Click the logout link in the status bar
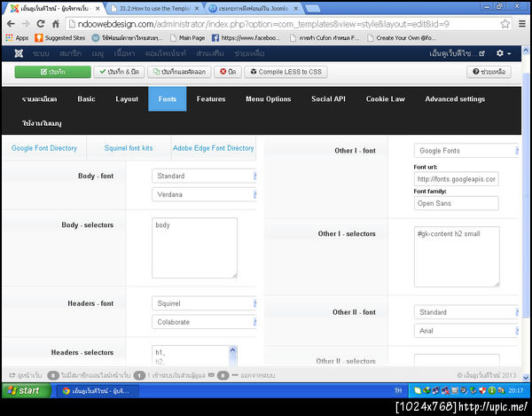Screen dimensions: 532x416 click(254, 375)
